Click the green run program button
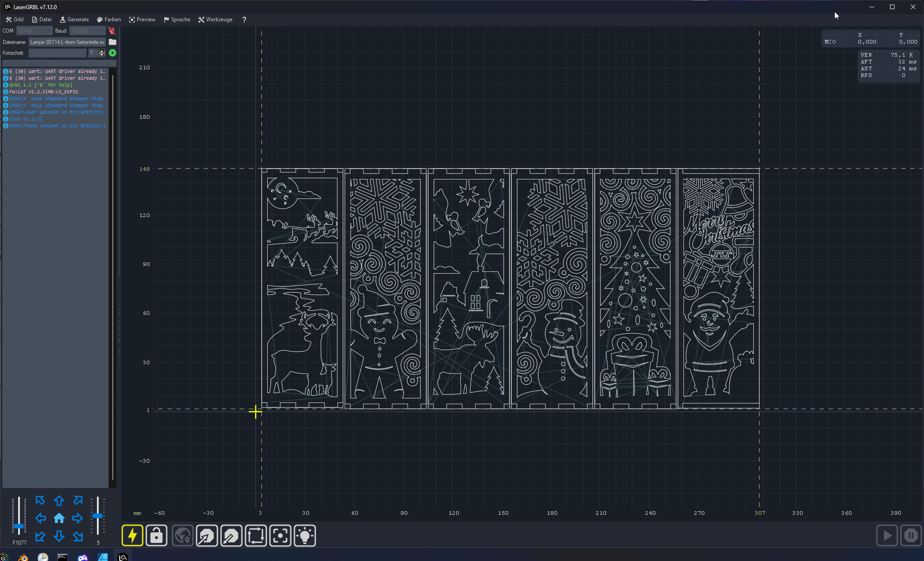The width and height of the screenshot is (924, 561). (112, 53)
